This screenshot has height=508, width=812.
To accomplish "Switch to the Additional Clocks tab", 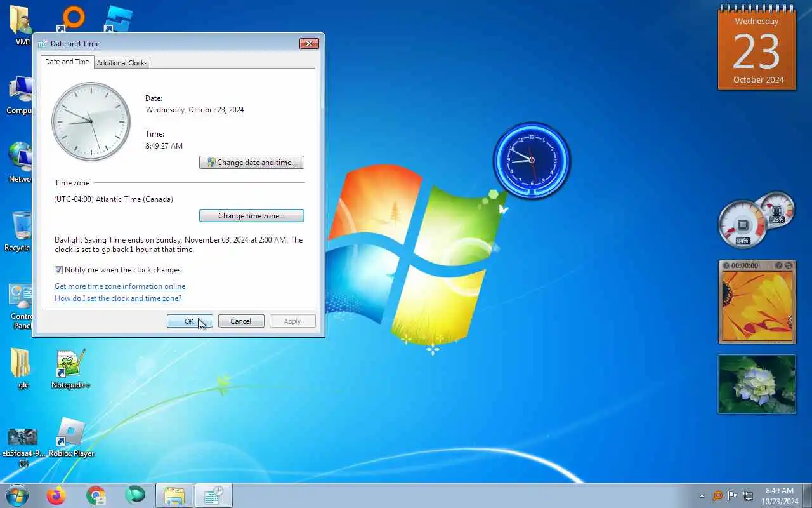I will point(122,62).
